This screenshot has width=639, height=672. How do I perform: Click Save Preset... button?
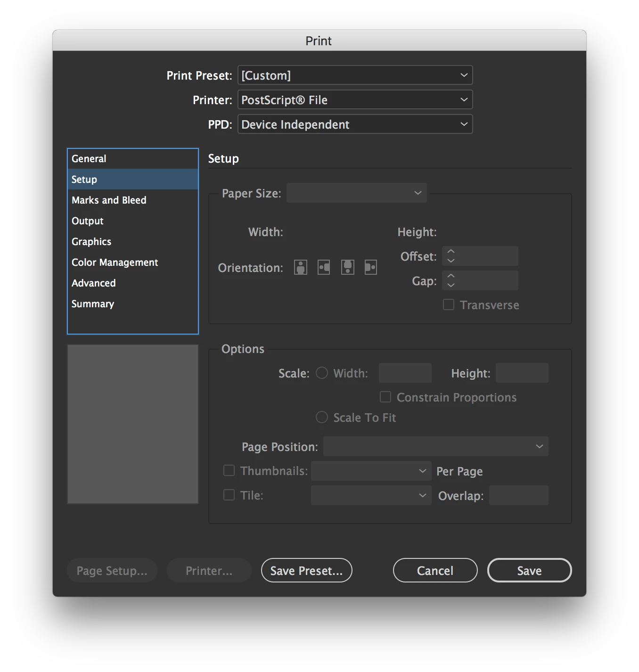click(307, 570)
